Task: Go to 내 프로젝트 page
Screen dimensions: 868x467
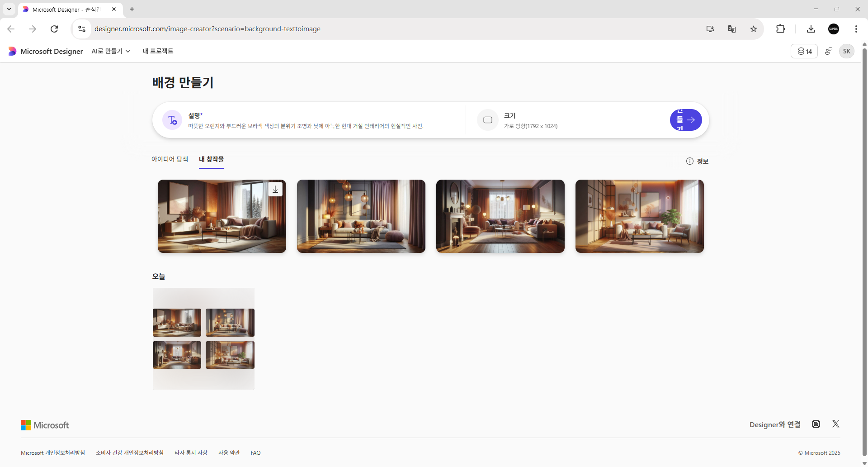Action: 158,51
